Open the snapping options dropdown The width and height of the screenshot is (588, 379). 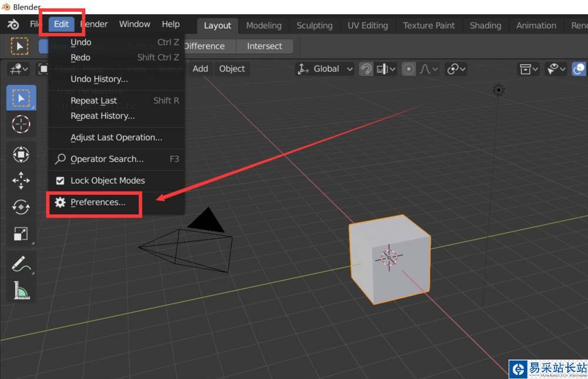(x=386, y=69)
